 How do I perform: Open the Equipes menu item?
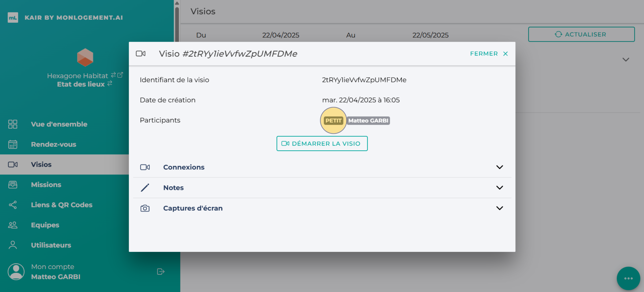pos(45,225)
